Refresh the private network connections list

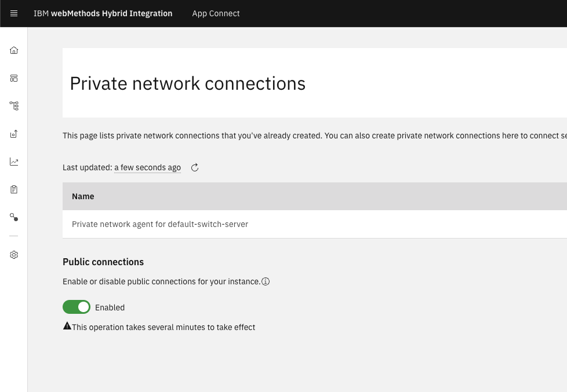click(195, 168)
